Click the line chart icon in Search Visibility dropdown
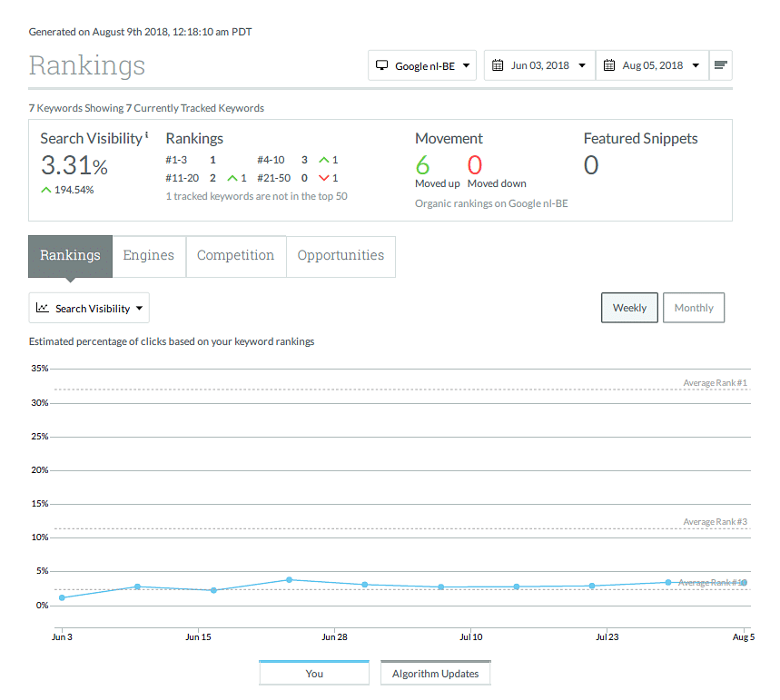The image size is (780, 700). point(43,308)
